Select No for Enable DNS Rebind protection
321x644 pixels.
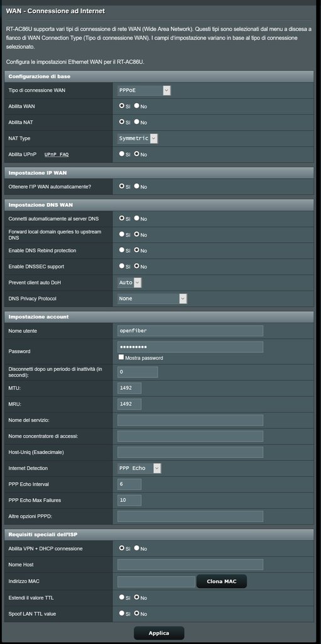coord(137,250)
